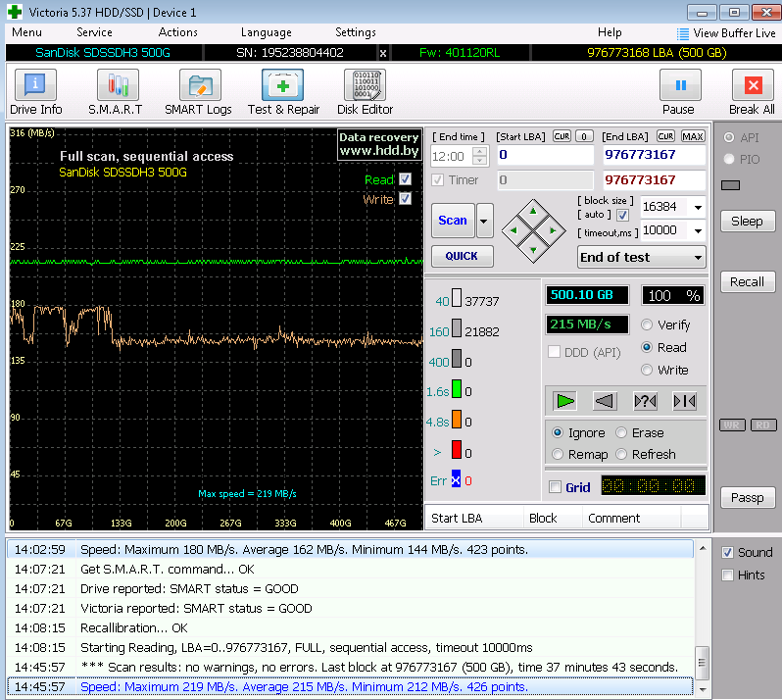782x700 pixels.
Task: Enable the Grid checkbox
Action: pos(556,487)
